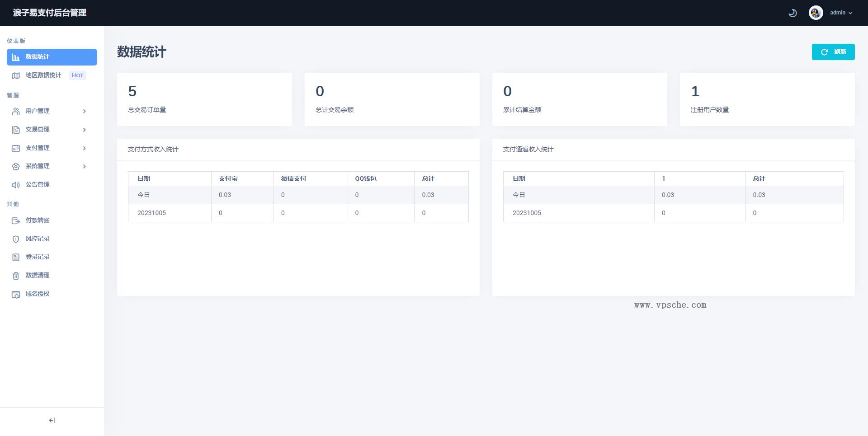Expand the 交易管理 submenu chevron
The width and height of the screenshot is (868, 436).
[x=84, y=130]
